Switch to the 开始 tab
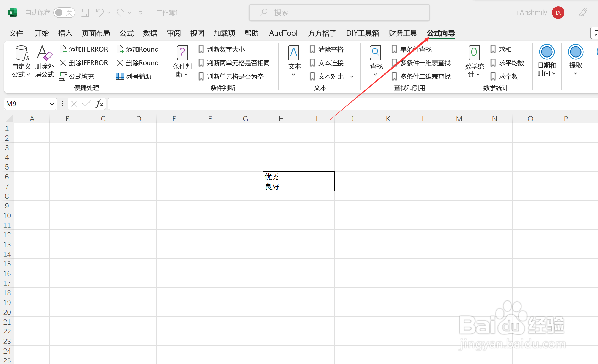Screen dimensions: 598x364 42,33
